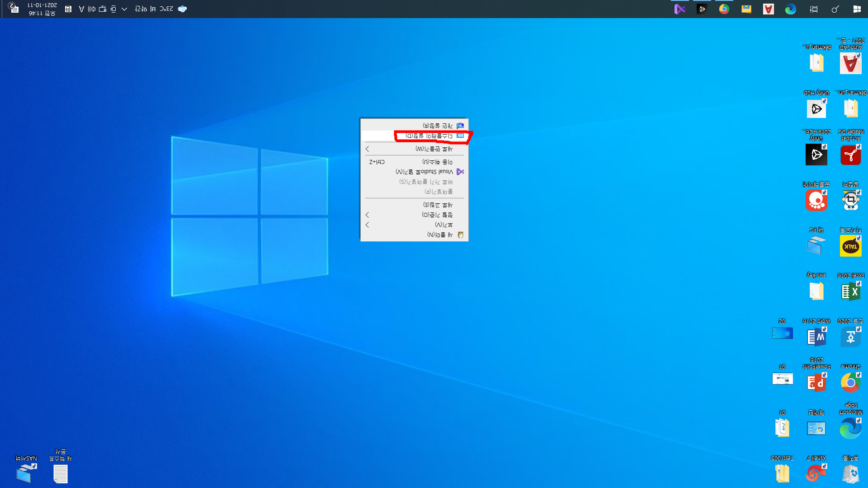Choose 새로 고침(E) in the context menu
The image size is (868, 488).
click(415, 205)
